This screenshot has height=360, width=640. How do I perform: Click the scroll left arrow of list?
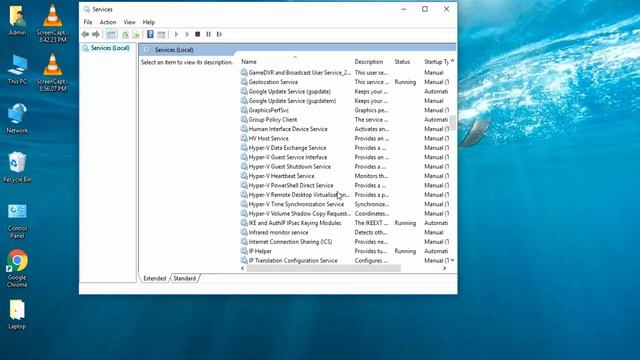coord(243,268)
